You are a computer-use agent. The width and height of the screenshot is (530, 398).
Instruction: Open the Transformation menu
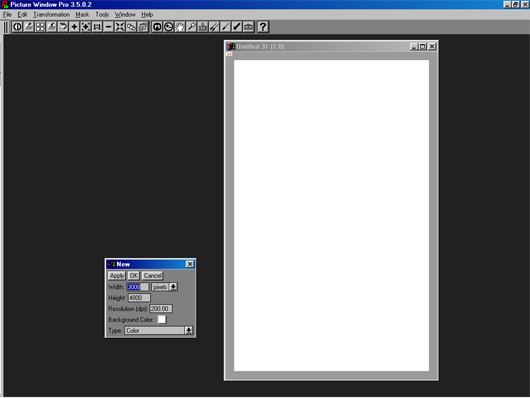pyautogui.click(x=51, y=15)
